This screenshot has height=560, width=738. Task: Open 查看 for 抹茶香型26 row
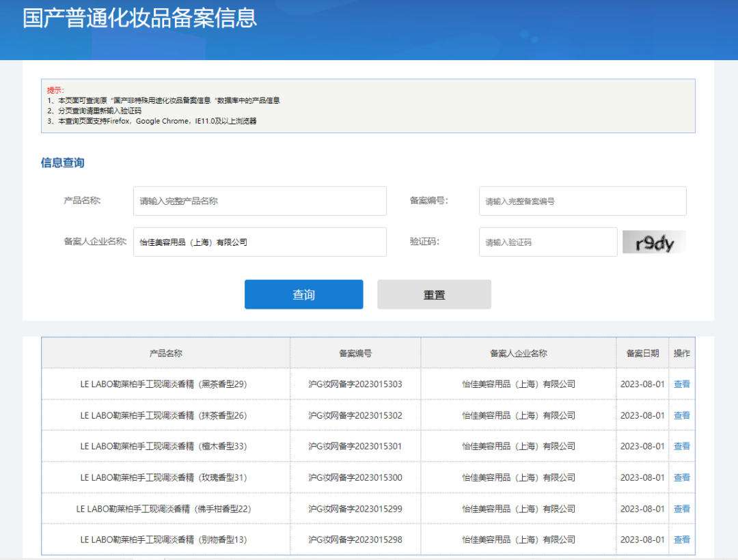tap(681, 415)
